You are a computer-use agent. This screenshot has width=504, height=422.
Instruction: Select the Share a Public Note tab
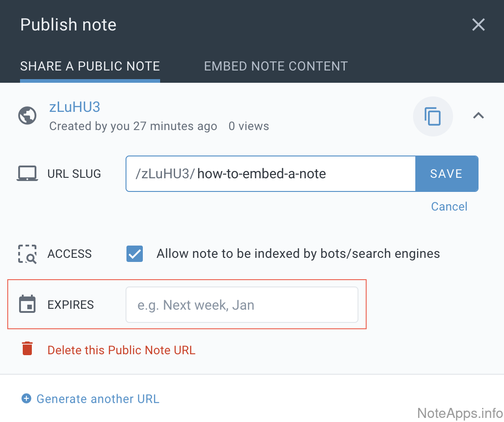coord(90,66)
